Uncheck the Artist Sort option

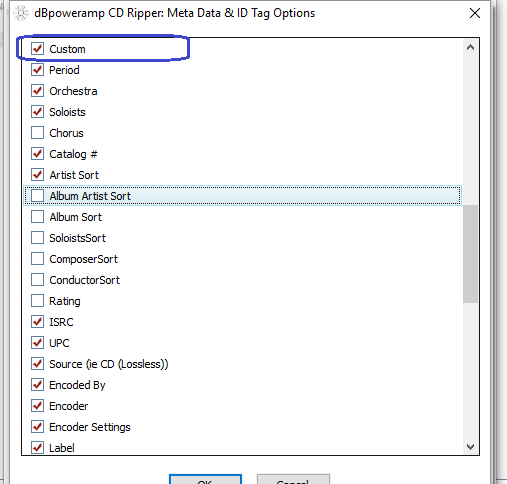pyautogui.click(x=37, y=175)
